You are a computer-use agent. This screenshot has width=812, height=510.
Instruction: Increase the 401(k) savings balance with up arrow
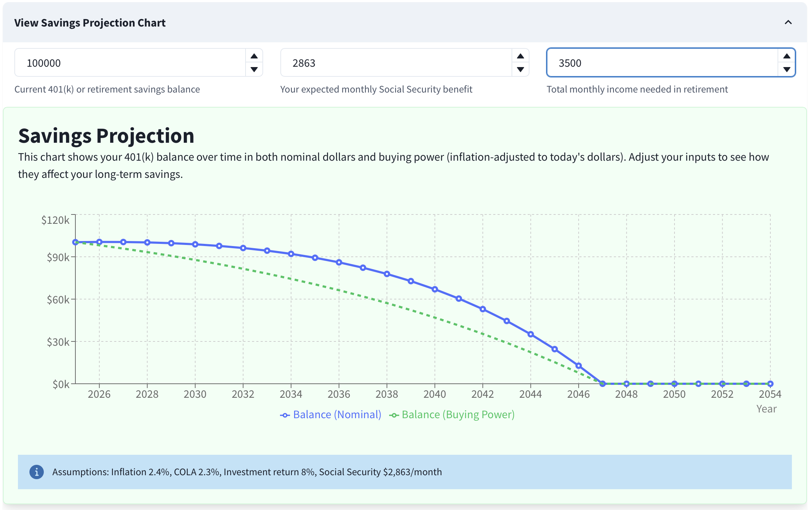pyautogui.click(x=254, y=56)
